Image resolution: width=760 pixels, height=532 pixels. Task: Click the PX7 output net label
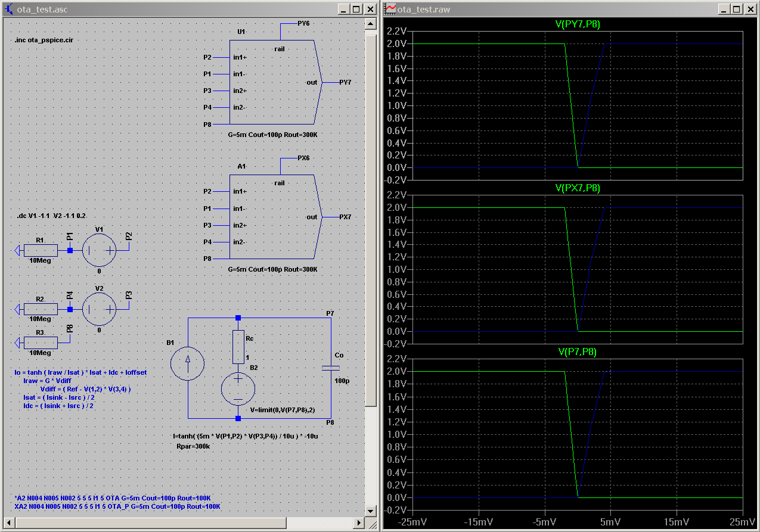click(x=345, y=217)
